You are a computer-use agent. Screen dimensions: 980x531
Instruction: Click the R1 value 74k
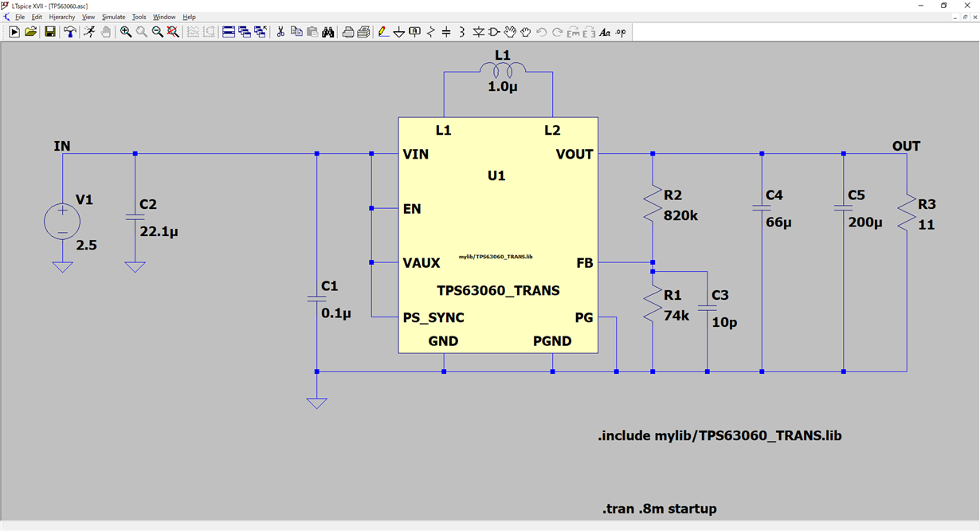click(x=676, y=316)
